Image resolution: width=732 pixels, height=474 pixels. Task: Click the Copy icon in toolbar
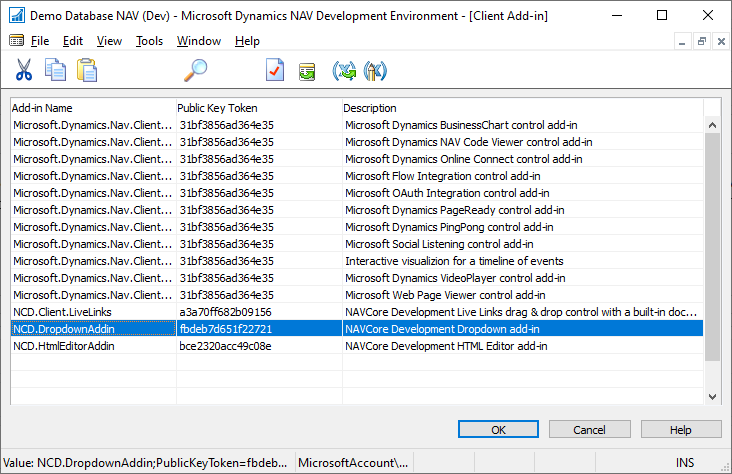pos(55,70)
